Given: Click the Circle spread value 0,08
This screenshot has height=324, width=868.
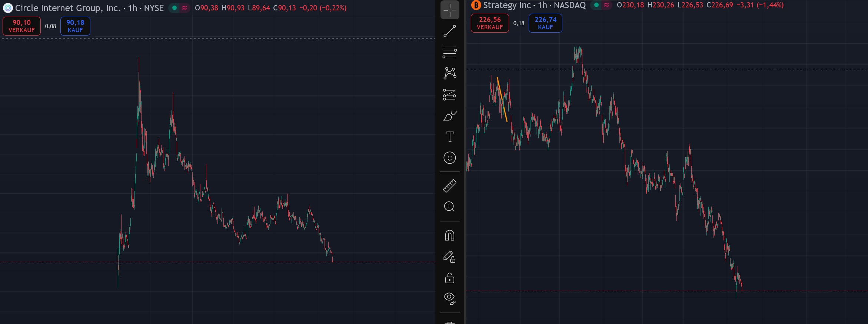Looking at the screenshot, I should coord(50,26).
